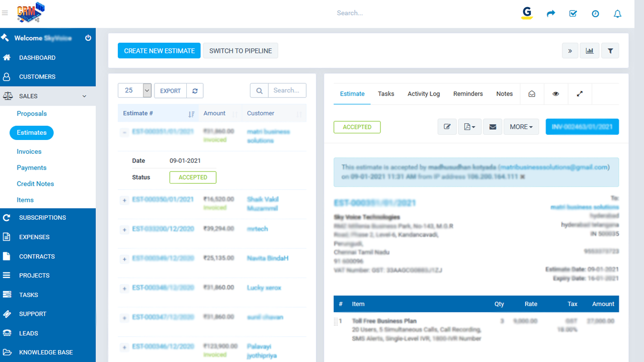Open Invoices in the Sales submenu

[29, 151]
